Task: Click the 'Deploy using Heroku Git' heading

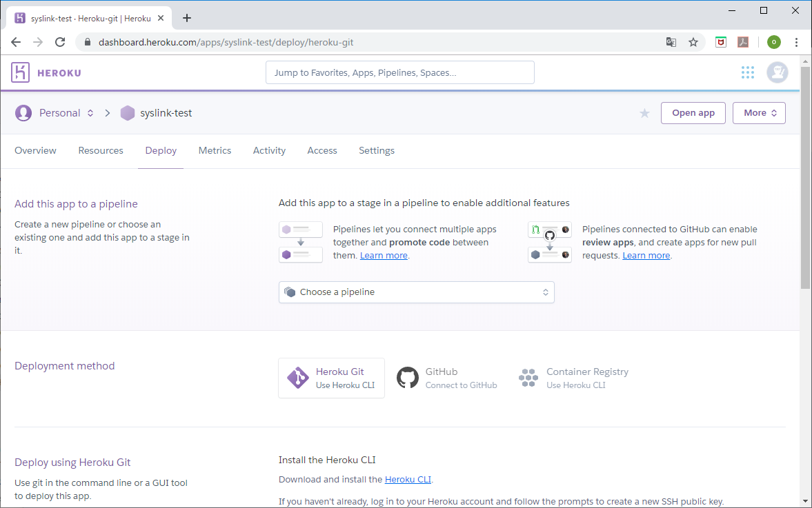Action: [72, 463]
